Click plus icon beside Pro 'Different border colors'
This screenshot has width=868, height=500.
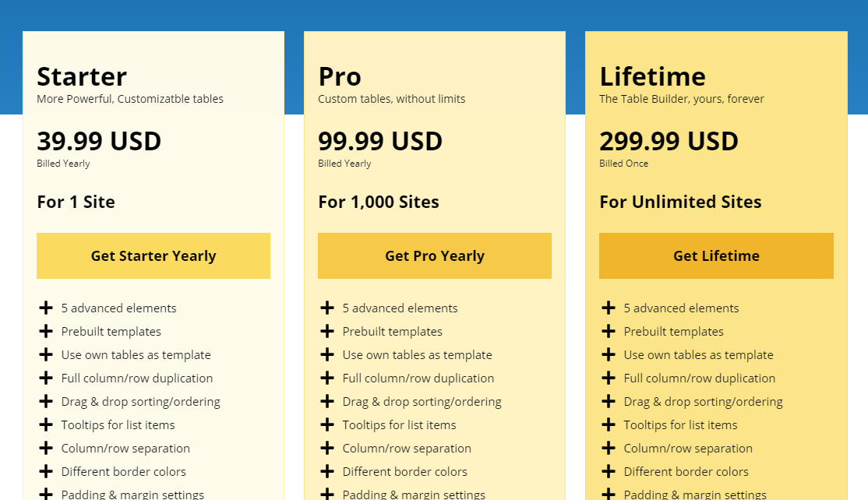tap(327, 471)
